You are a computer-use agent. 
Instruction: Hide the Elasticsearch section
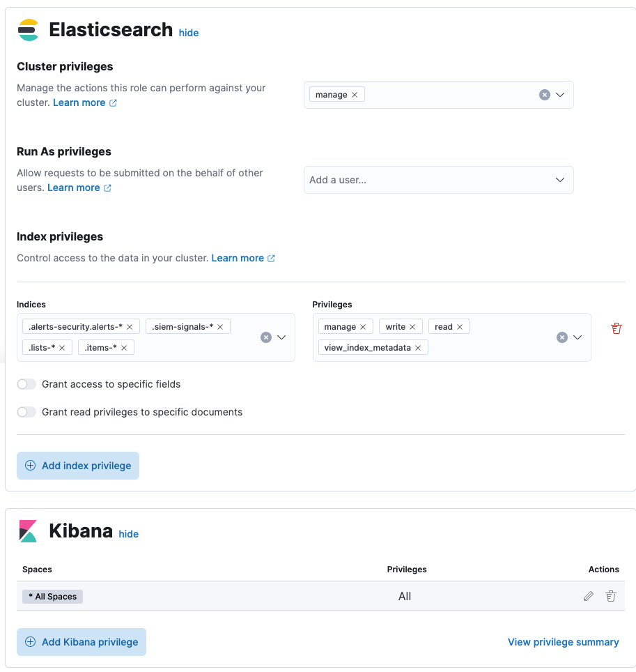pyautogui.click(x=188, y=33)
